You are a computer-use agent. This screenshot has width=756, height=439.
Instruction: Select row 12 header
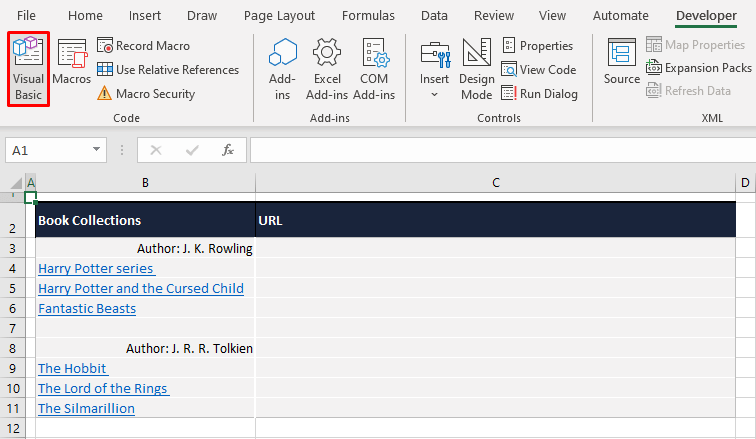(12, 428)
